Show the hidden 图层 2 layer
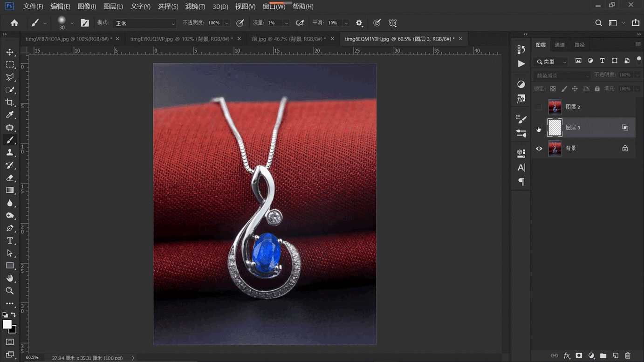This screenshot has height=362, width=644. coord(539,107)
